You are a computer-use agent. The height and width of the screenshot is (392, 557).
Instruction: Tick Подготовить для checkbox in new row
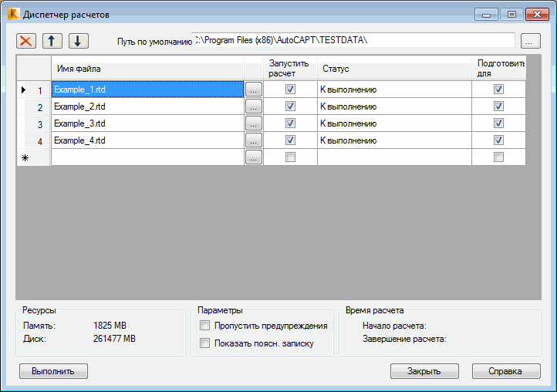498,157
